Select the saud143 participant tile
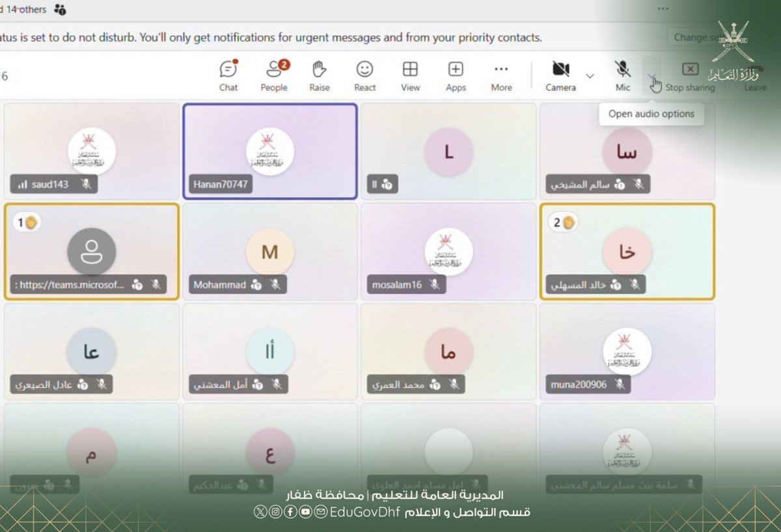This screenshot has height=532, width=781. 91,151
